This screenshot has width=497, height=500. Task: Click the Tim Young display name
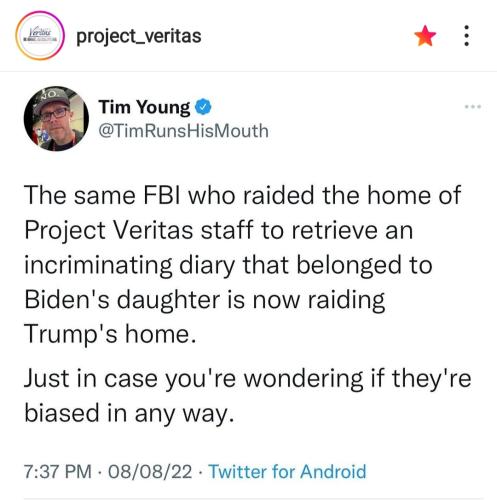click(x=144, y=108)
